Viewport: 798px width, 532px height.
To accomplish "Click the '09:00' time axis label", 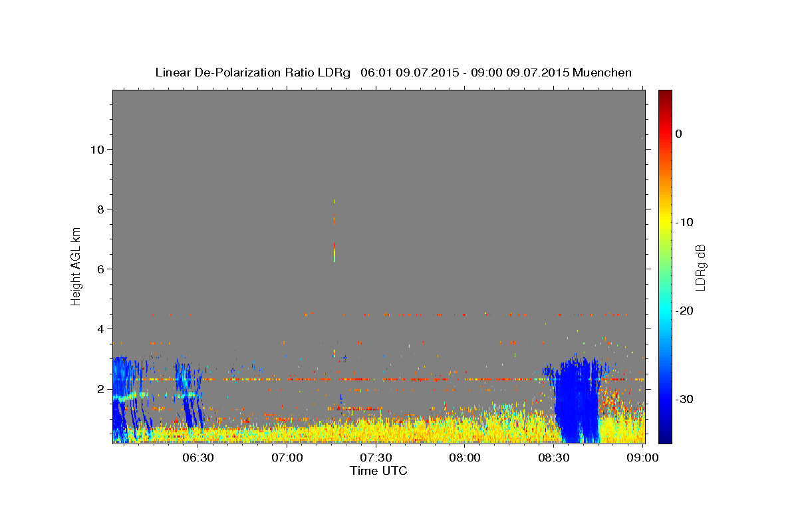I will click(642, 458).
